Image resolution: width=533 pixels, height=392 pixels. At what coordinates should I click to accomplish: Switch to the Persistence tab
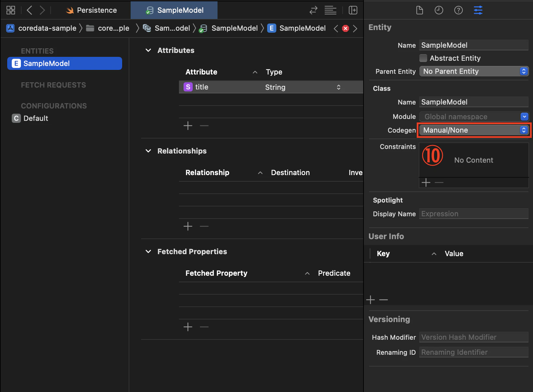91,10
